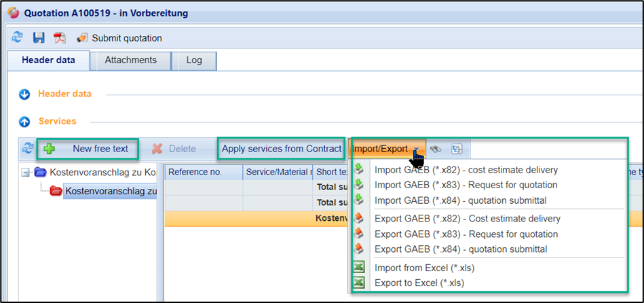Click the eye icon beside Import/Export

436,149
